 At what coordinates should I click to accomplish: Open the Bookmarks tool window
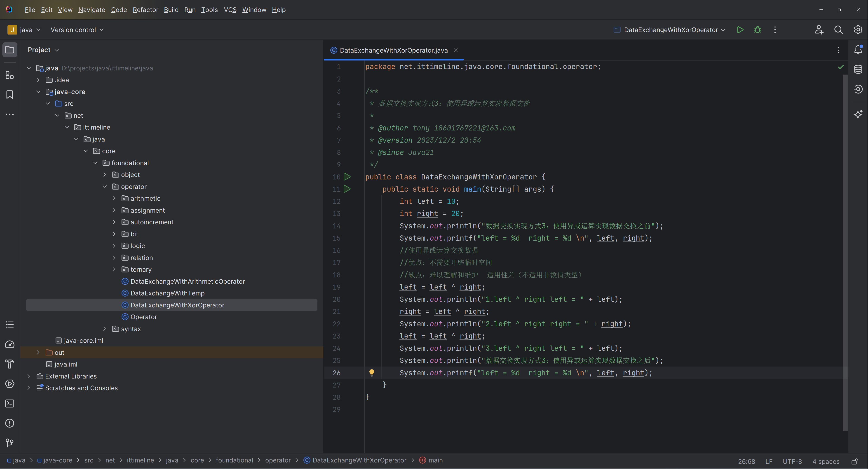[10, 95]
